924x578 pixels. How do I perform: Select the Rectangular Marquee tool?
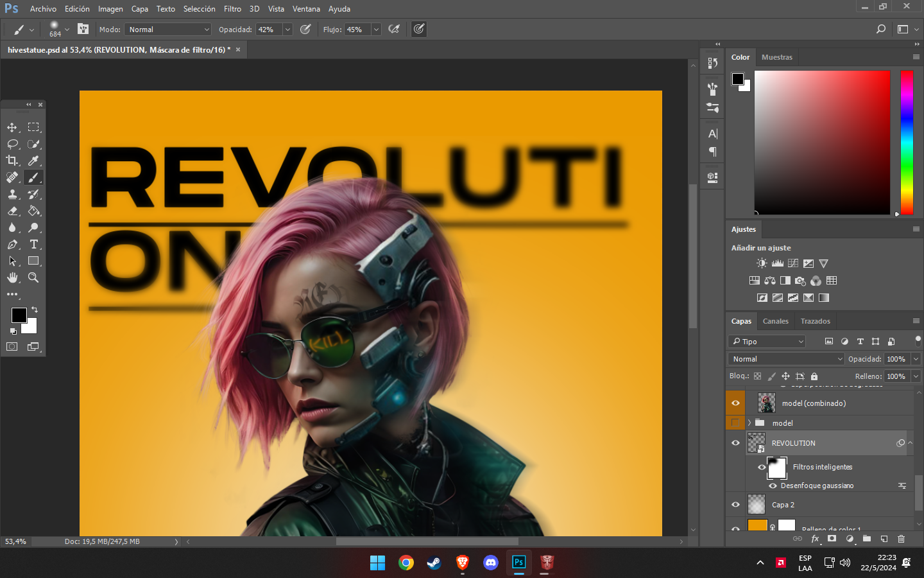(x=33, y=127)
